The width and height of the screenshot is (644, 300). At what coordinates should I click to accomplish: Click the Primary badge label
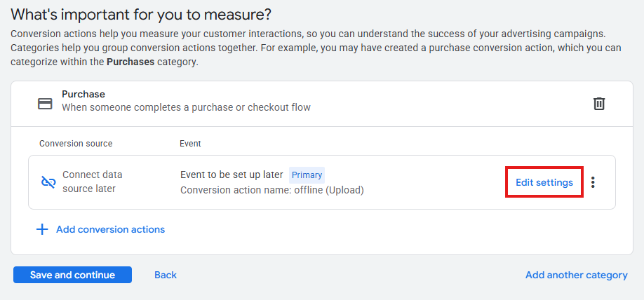pos(307,175)
